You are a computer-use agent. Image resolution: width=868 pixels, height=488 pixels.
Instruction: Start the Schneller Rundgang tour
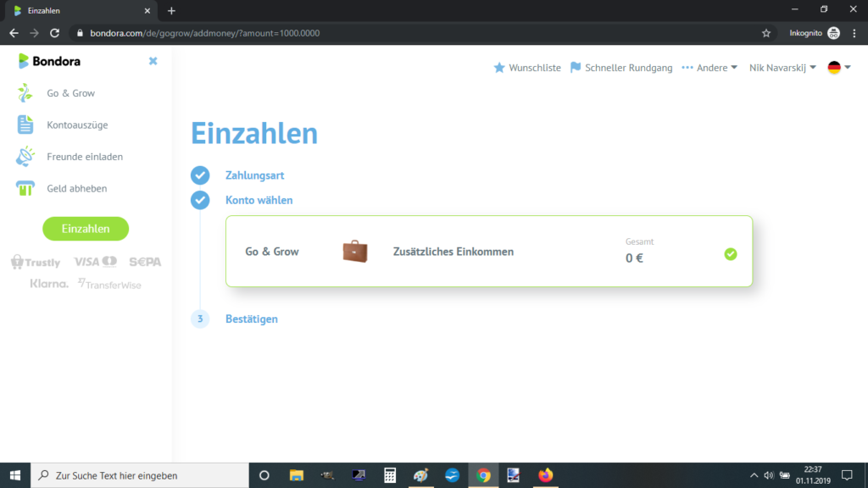click(621, 68)
